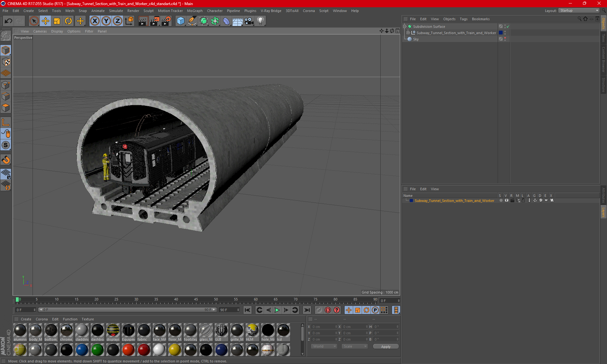607x364 pixels.
Task: Open viewport Cameras menu
Action: tap(40, 31)
